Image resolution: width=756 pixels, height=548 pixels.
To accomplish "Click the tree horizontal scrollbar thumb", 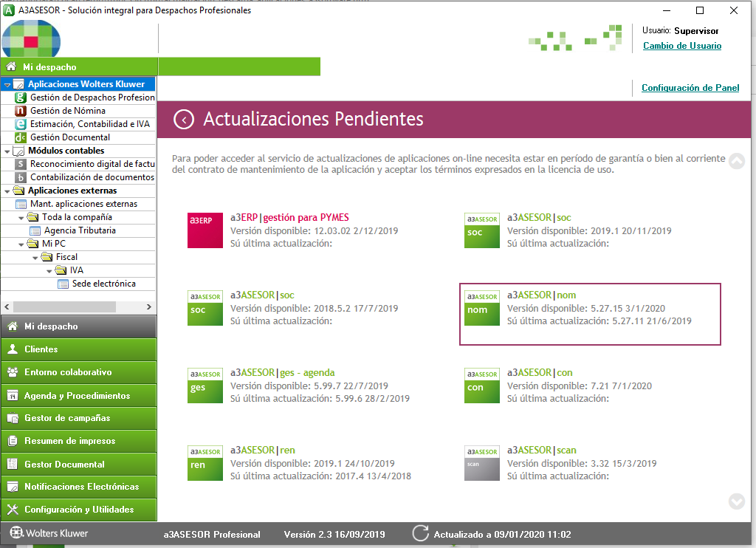I will [64, 306].
